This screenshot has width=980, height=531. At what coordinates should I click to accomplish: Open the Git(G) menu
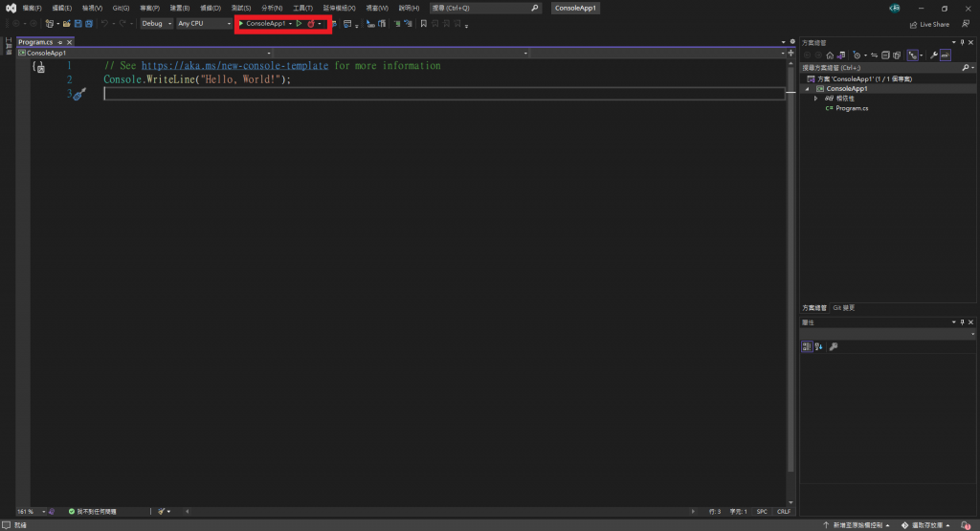point(121,8)
